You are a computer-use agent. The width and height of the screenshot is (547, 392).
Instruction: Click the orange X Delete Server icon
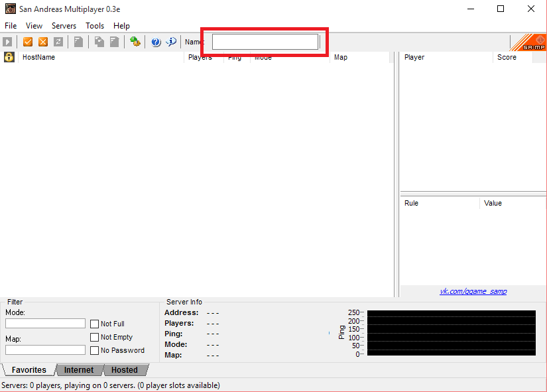43,42
